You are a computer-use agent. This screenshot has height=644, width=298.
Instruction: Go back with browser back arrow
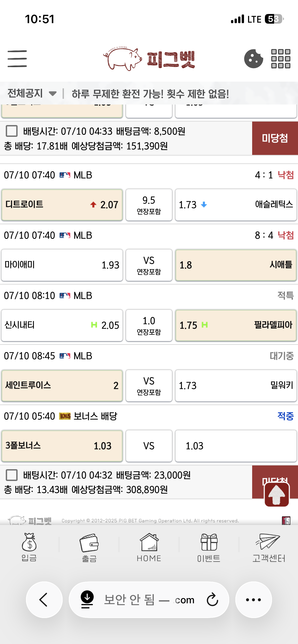coord(44,599)
